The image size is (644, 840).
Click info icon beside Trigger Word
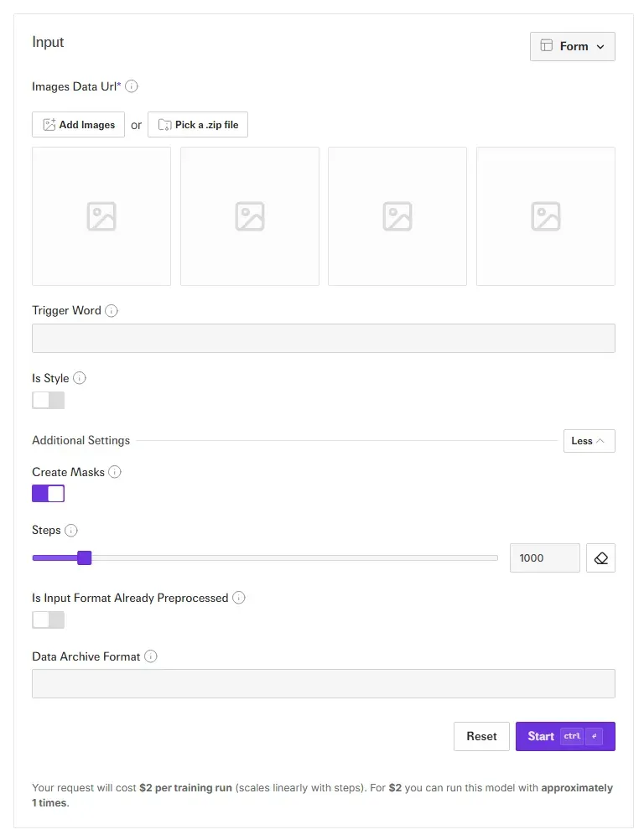point(112,311)
